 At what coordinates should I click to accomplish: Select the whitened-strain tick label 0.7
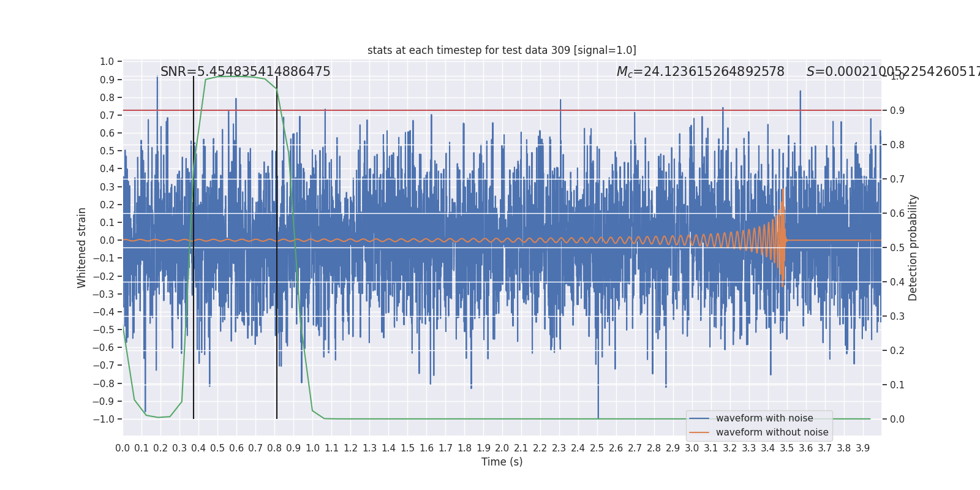107,115
